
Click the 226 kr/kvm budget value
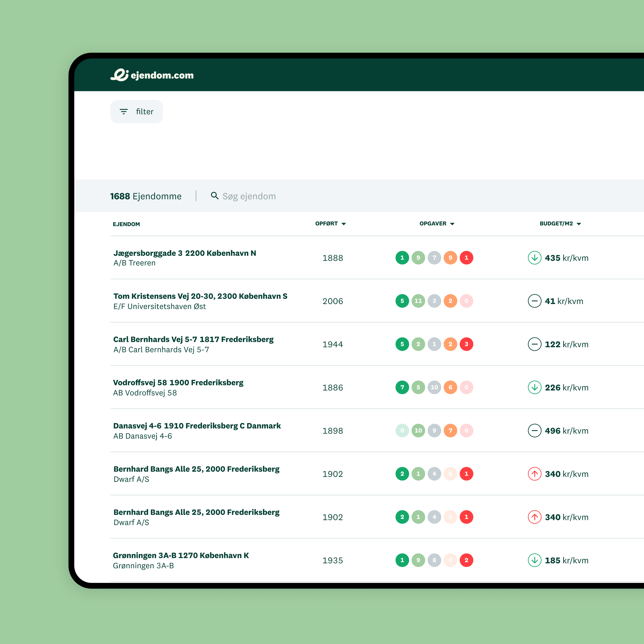(x=567, y=388)
